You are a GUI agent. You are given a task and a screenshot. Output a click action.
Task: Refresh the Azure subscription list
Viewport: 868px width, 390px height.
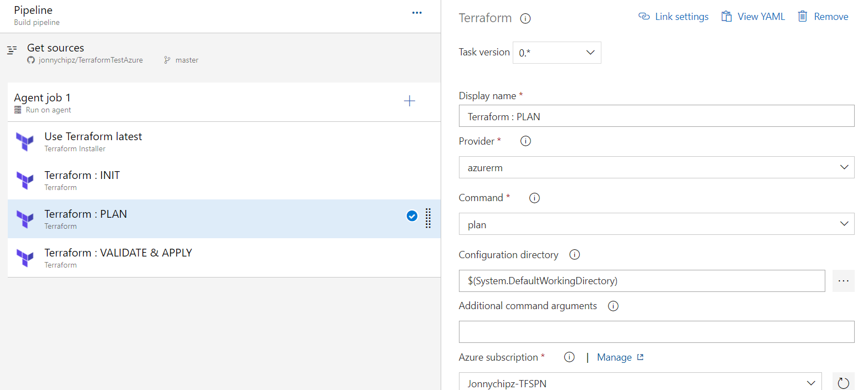point(843,382)
